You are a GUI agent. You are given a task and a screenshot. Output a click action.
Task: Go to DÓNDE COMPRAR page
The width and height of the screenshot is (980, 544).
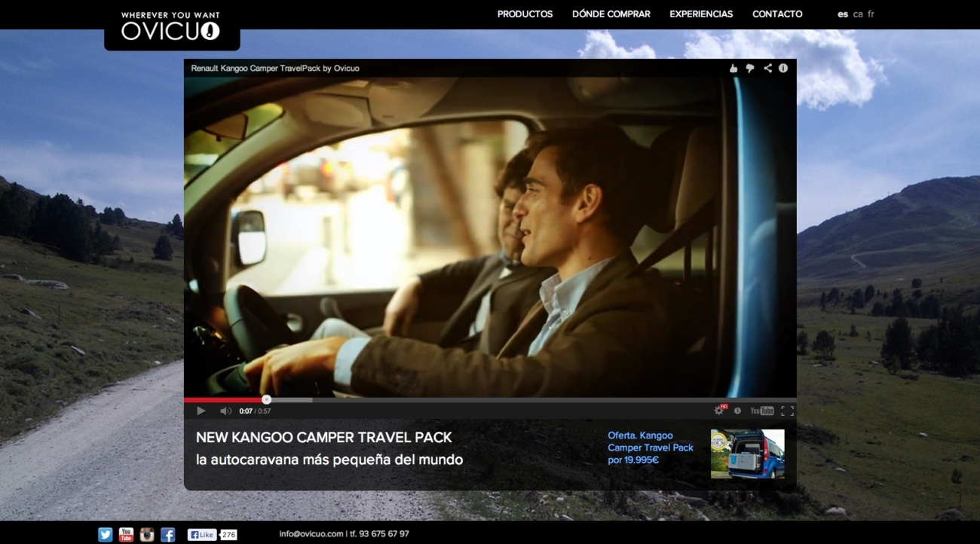(611, 14)
